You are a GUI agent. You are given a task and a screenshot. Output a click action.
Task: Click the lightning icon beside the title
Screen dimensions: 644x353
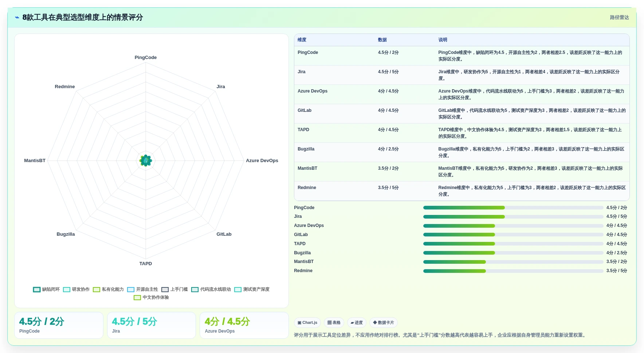click(17, 17)
